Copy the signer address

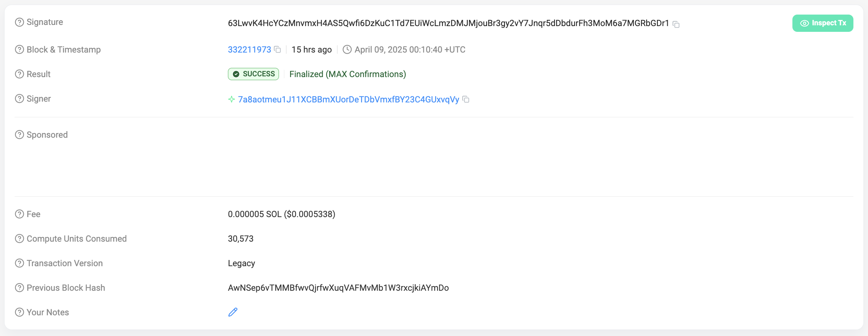click(x=466, y=99)
